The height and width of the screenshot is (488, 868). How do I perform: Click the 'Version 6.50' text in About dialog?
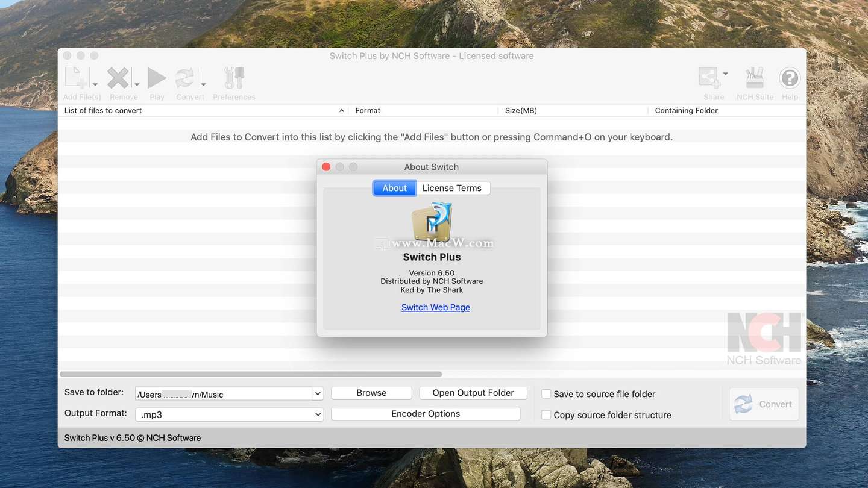point(432,273)
